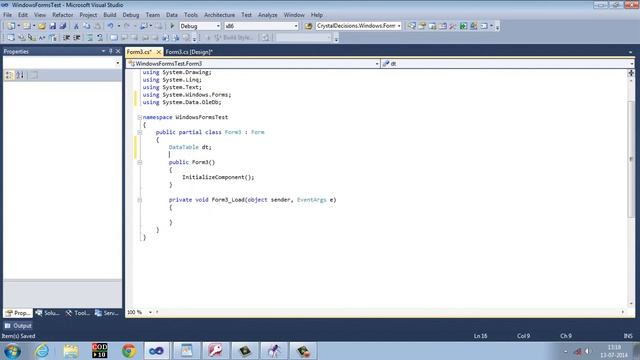This screenshot has width=640, height=360.
Task: Switch to the Serv... Server Explorer tab
Action: [107, 313]
